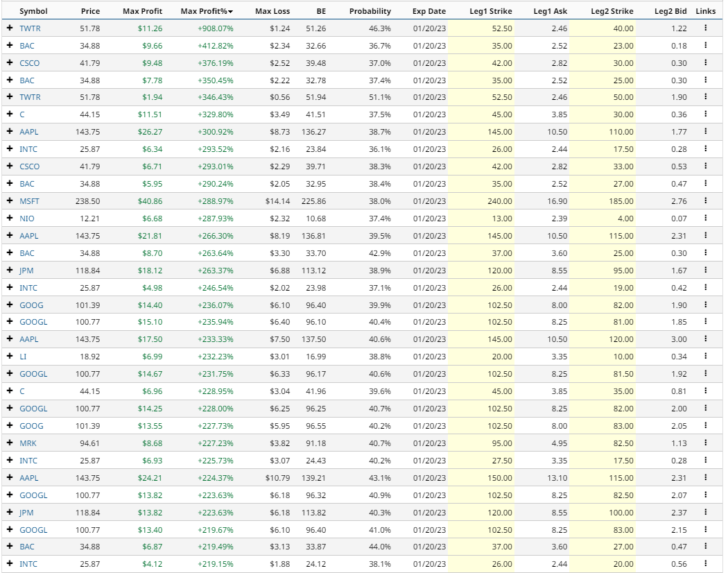Open links menu for LI +232.23% row
Viewport: 728px width, 573px height.
(705, 356)
